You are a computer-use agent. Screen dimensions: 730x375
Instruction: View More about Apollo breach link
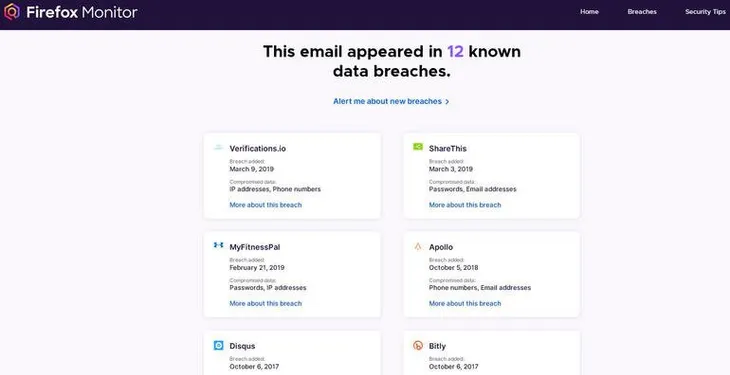pos(465,303)
